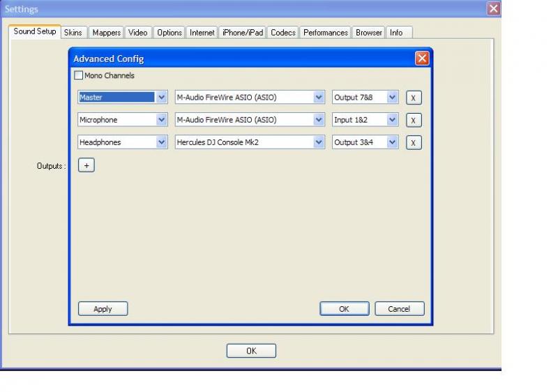Open the Headphones source dropdown
The image size is (558, 392).
pos(123,142)
